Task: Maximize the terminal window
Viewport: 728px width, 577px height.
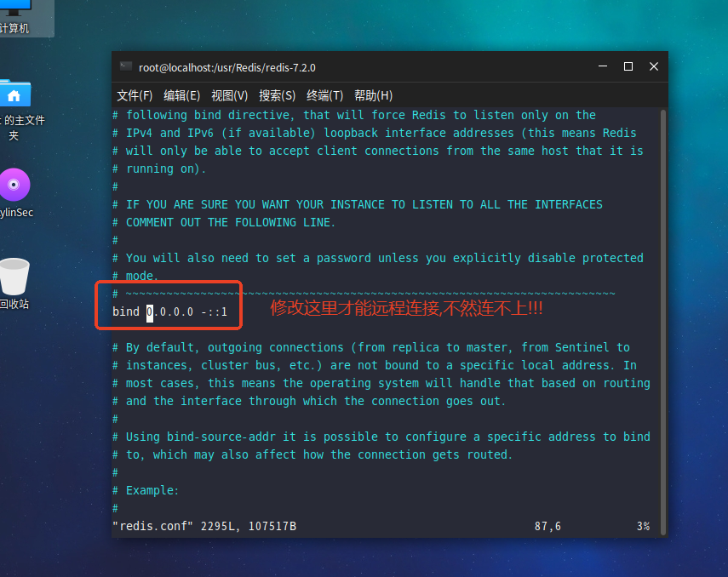Action: 628,66
